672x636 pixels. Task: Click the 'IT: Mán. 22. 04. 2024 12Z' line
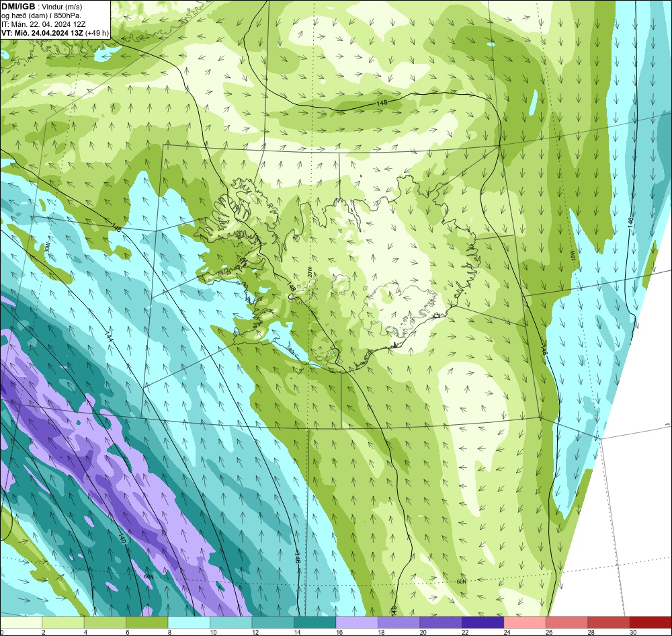[x=43, y=24]
